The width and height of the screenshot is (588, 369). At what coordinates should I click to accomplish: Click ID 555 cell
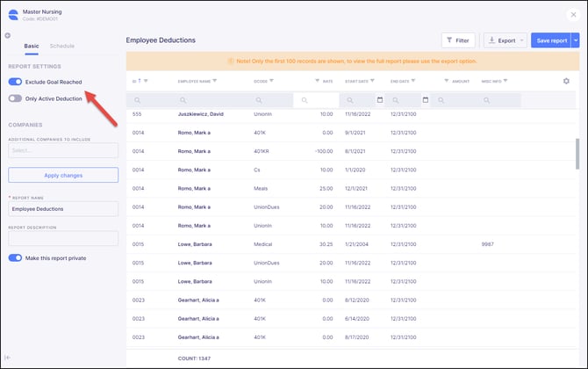(x=137, y=114)
